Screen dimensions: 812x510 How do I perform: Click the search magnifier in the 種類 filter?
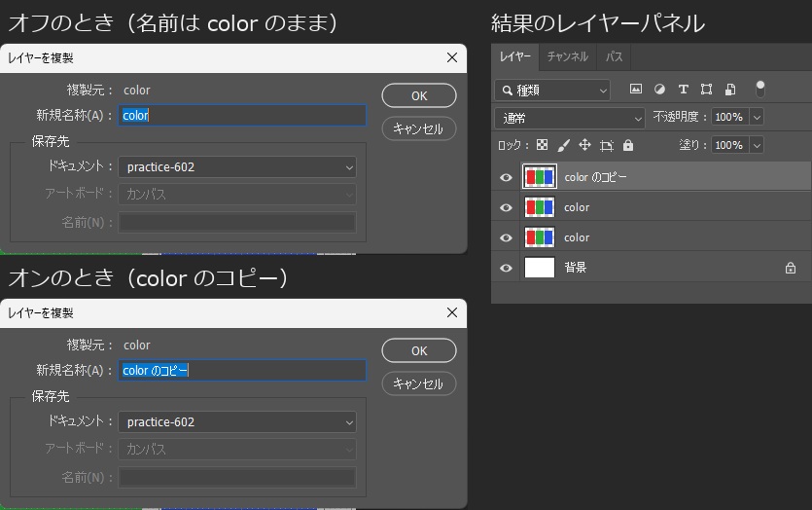[508, 91]
